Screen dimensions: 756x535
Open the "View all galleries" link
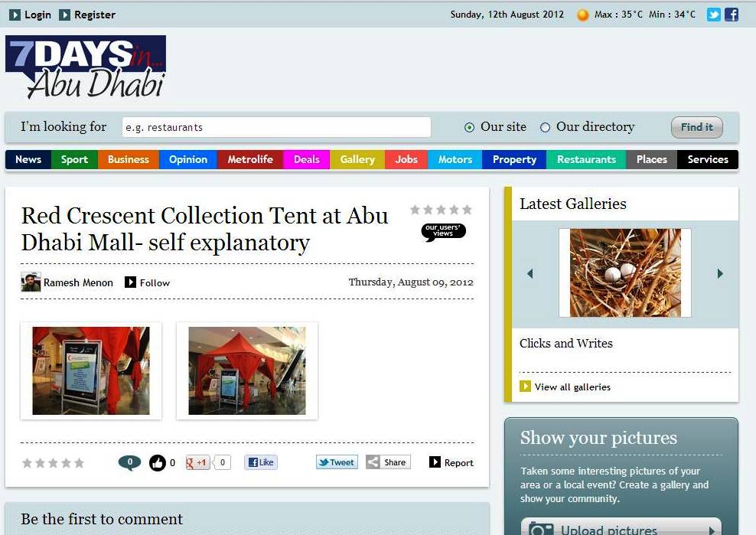[572, 387]
